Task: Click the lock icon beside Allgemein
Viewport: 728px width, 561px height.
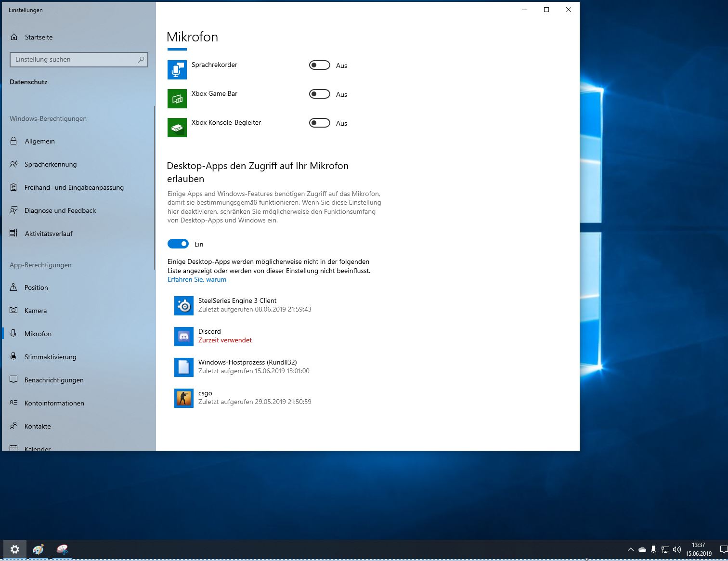Action: tap(13, 141)
